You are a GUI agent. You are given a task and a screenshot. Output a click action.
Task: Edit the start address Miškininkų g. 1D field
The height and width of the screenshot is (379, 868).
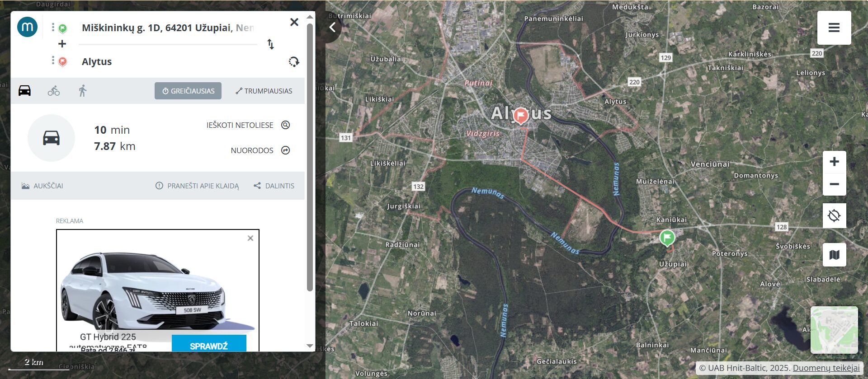click(168, 28)
